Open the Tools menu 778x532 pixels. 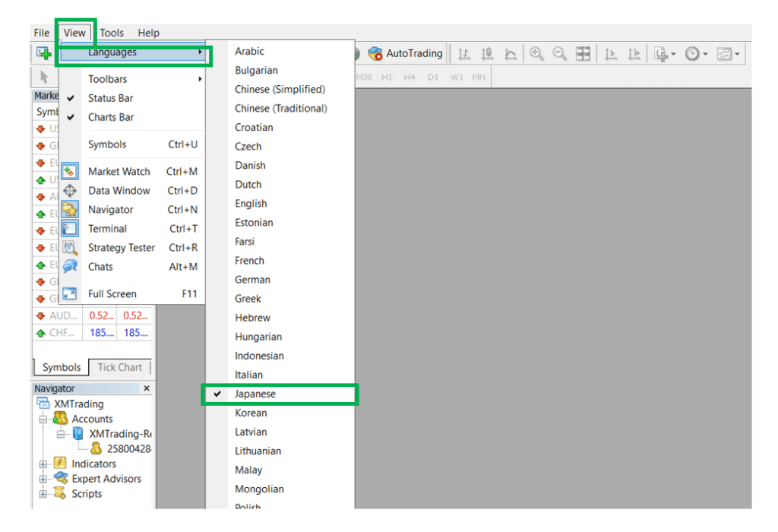(111, 33)
